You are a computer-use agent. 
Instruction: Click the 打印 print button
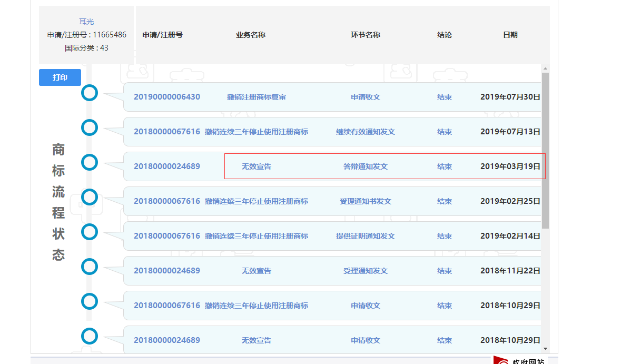tap(60, 77)
